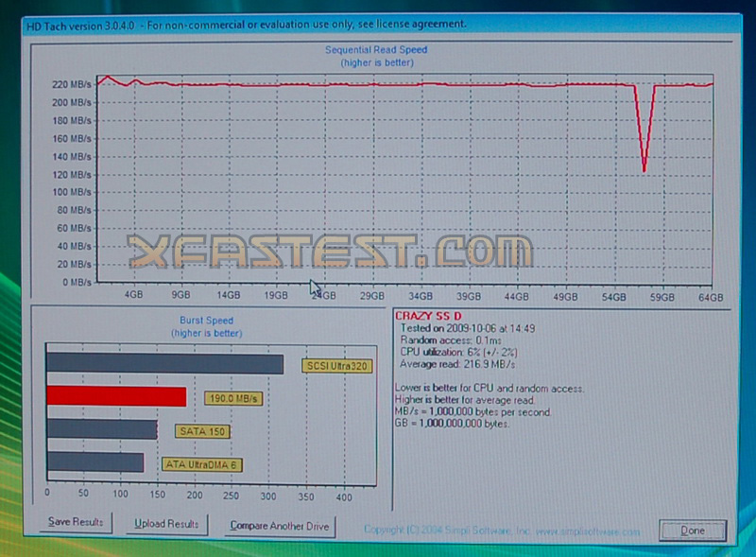
Task: Click Lower is better for CPU text
Action: [x=490, y=389]
